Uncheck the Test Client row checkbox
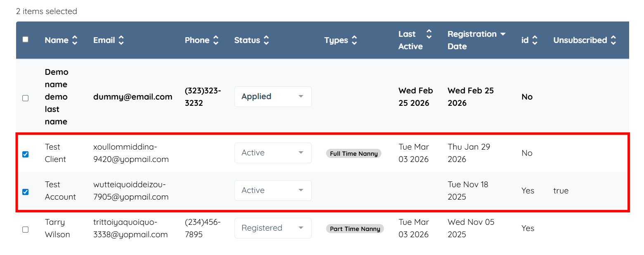This screenshot has width=644, height=255. (x=26, y=154)
